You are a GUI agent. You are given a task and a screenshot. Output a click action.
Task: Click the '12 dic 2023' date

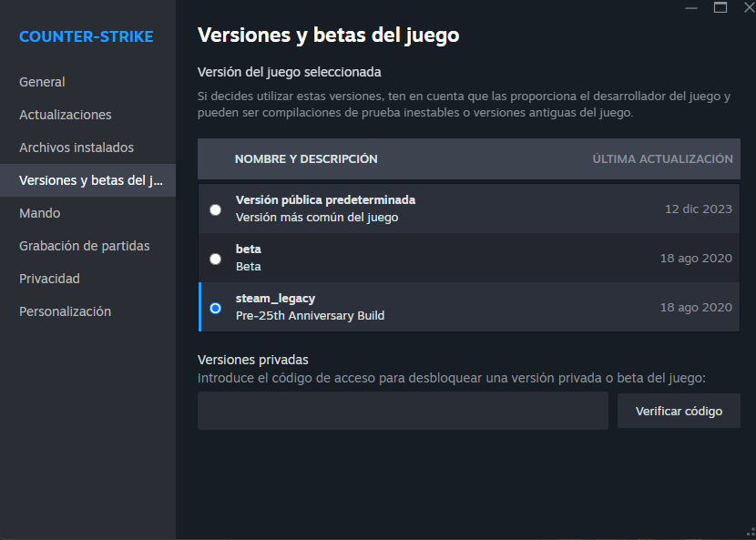point(698,209)
